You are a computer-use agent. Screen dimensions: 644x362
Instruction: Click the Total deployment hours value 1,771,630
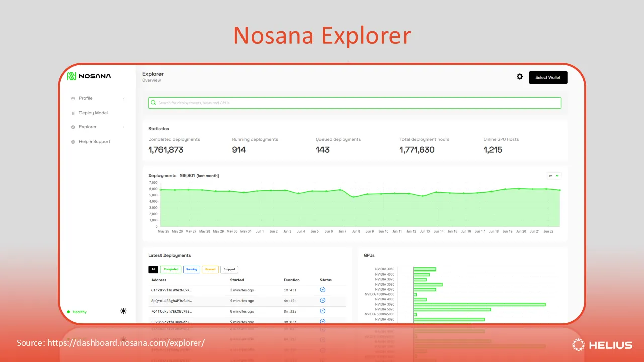pyautogui.click(x=417, y=150)
